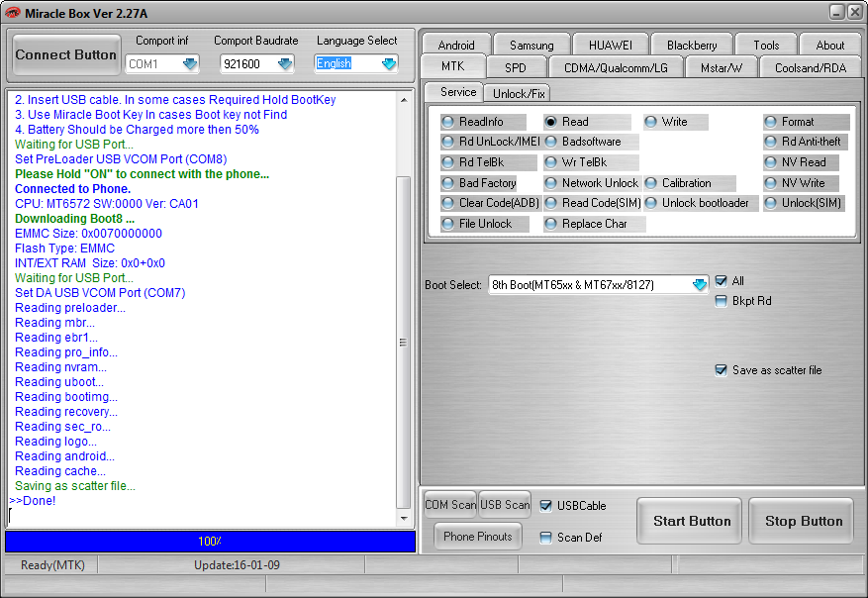Click the Stop Button
Image resolution: width=868 pixels, height=598 pixels.
[x=801, y=521]
